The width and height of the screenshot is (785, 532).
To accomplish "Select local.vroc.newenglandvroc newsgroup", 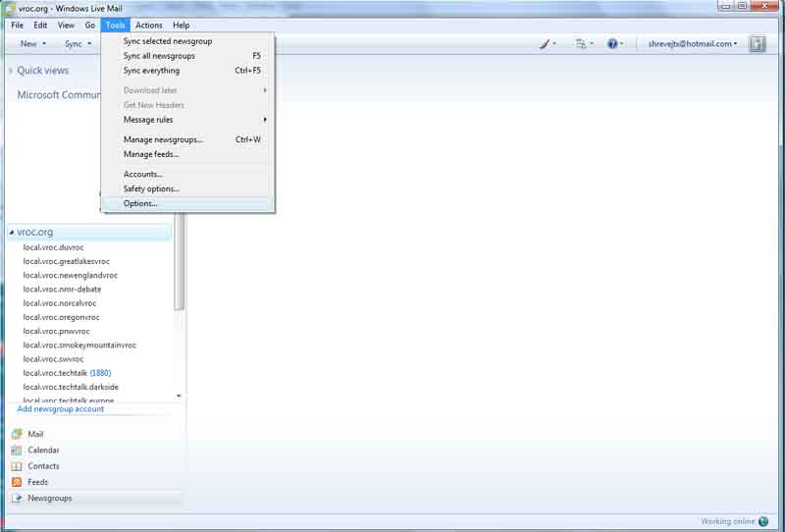I will [70, 276].
